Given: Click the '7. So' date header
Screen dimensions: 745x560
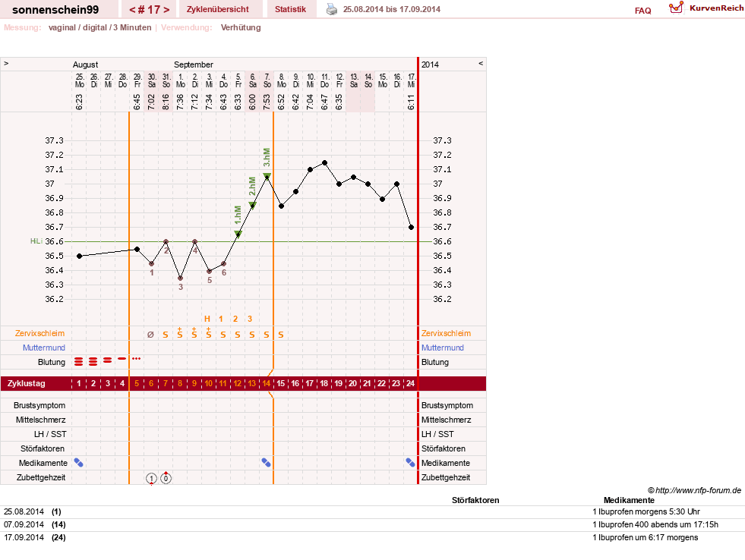Looking at the screenshot, I should (267, 80).
